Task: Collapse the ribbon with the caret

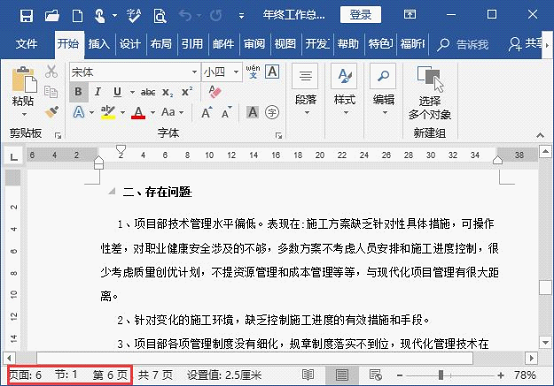Action: coord(540,135)
